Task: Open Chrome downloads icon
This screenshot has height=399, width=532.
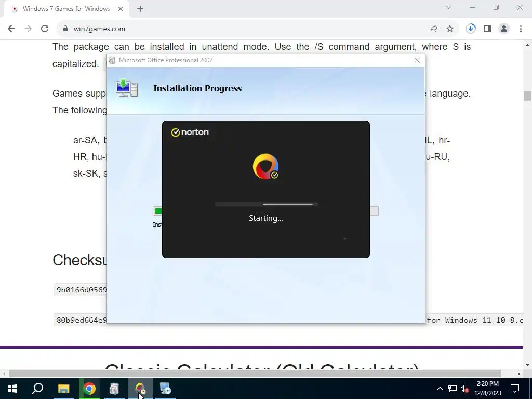Action: 471,29
